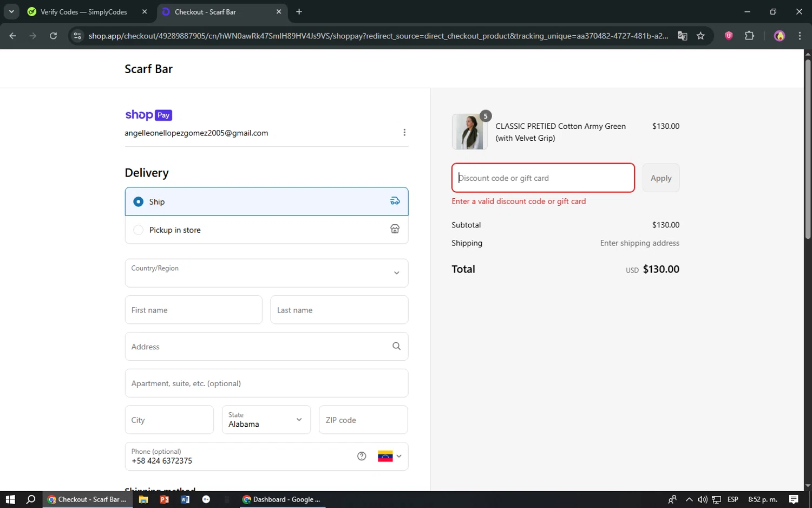Click the delivery truck icon in Ship row
This screenshot has width=812, height=508.
(x=395, y=201)
